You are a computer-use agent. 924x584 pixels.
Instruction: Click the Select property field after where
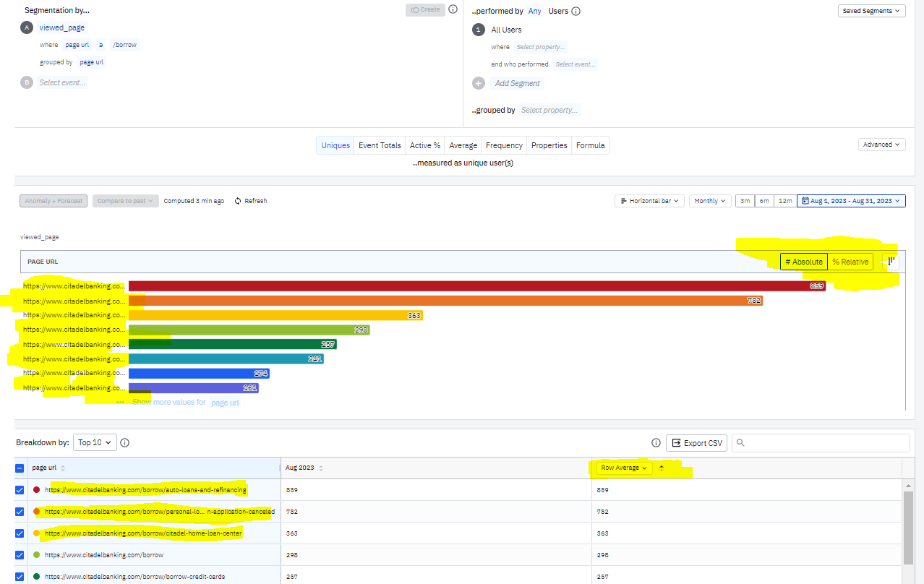[x=540, y=47]
